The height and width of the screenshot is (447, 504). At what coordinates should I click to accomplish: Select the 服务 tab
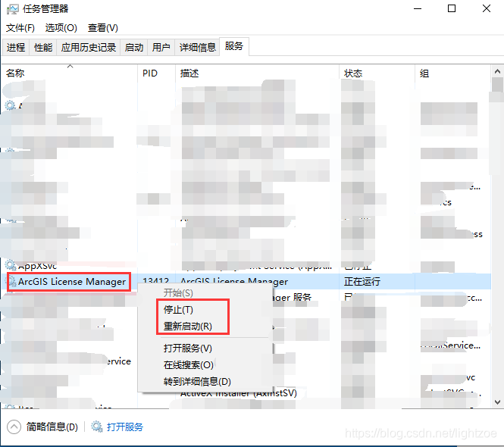(234, 47)
